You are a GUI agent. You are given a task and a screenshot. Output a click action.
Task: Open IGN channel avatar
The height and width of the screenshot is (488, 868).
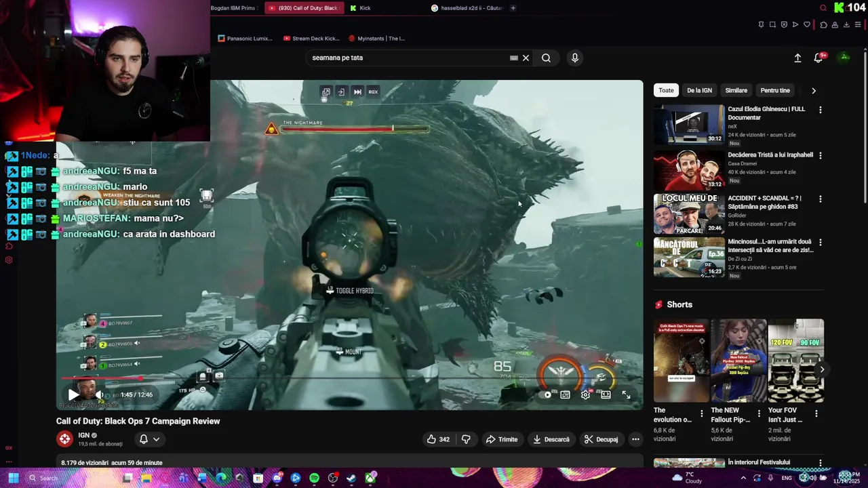tap(64, 439)
